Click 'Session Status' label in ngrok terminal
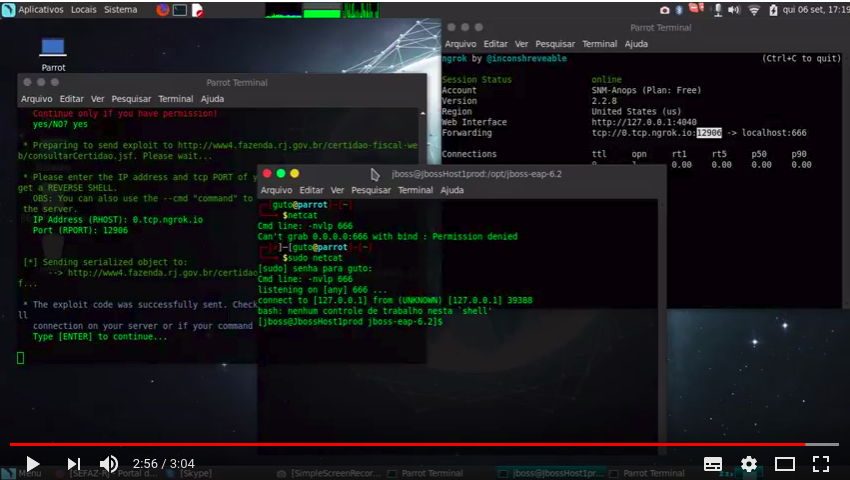 476,80
